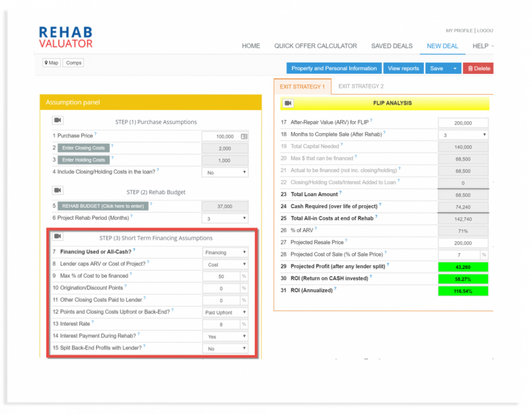Click the View reports button
This screenshot has width=532, height=414.
click(x=403, y=68)
